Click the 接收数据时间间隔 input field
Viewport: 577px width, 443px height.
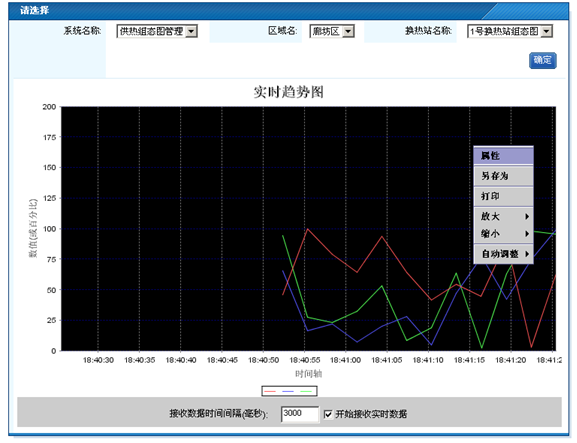click(x=300, y=414)
